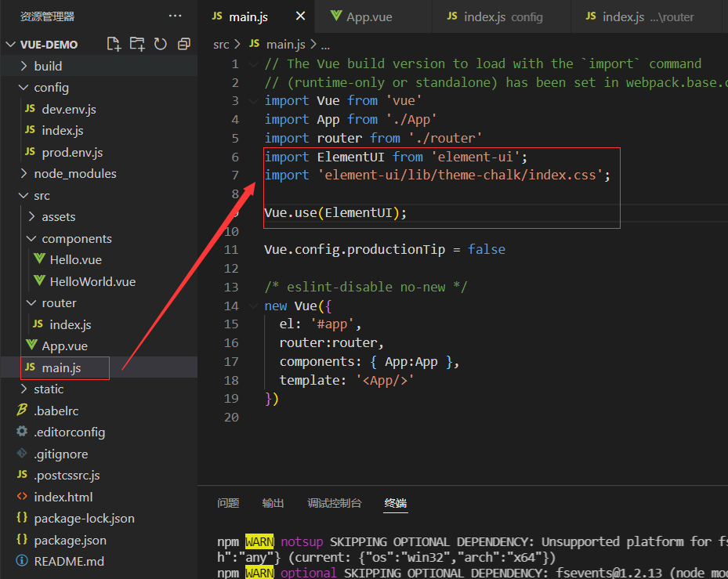Click the New File icon in explorer header
728x579 pixels.
(114, 44)
